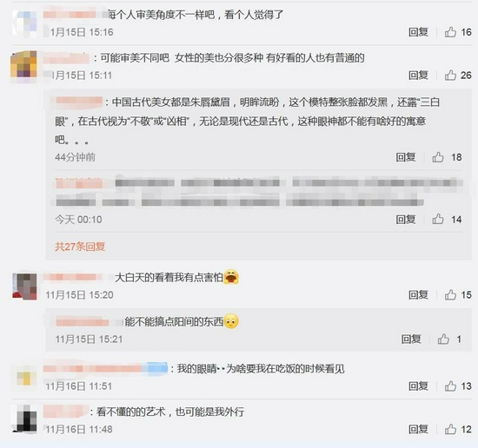
Task: Like the 我的眼睛 comment with 13 likes
Action: click(x=450, y=386)
